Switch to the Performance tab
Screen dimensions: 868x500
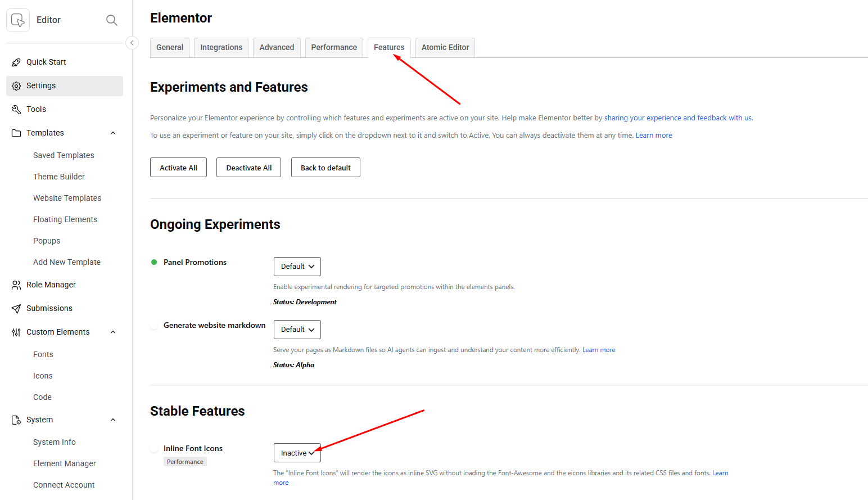(x=334, y=48)
